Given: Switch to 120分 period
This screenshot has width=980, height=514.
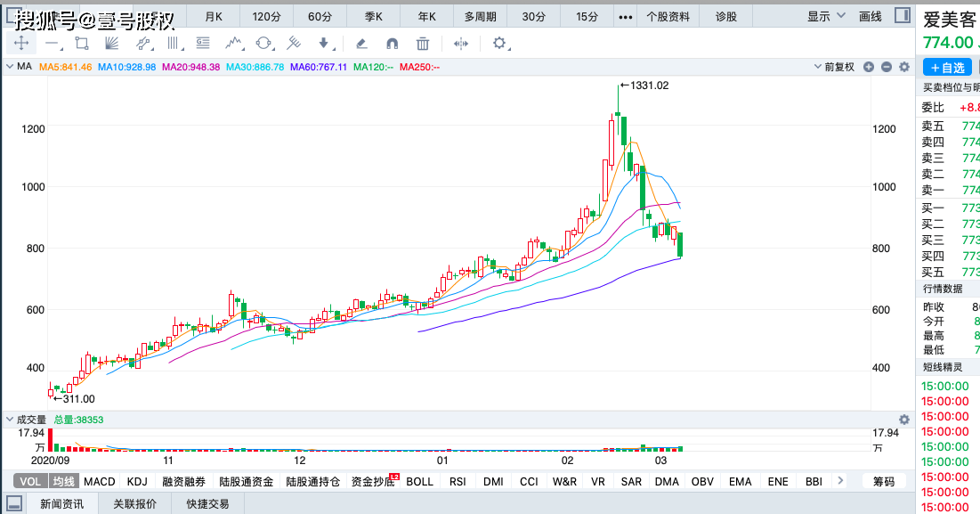Looking at the screenshot, I should pyautogui.click(x=267, y=17).
